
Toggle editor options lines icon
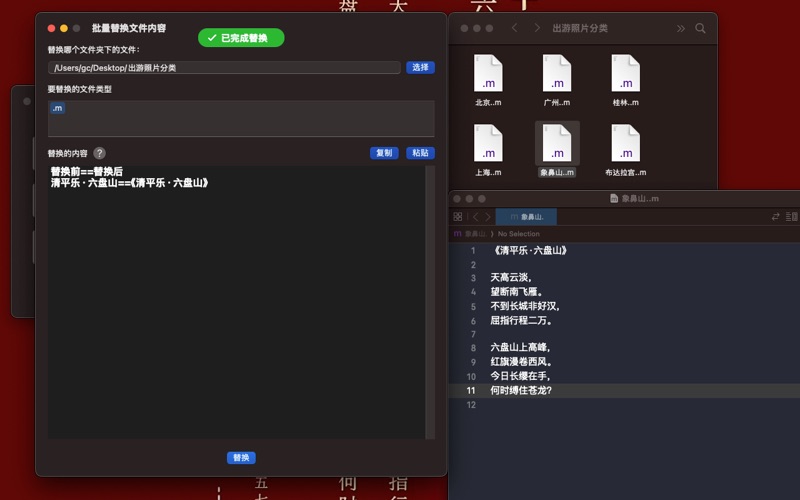point(791,217)
